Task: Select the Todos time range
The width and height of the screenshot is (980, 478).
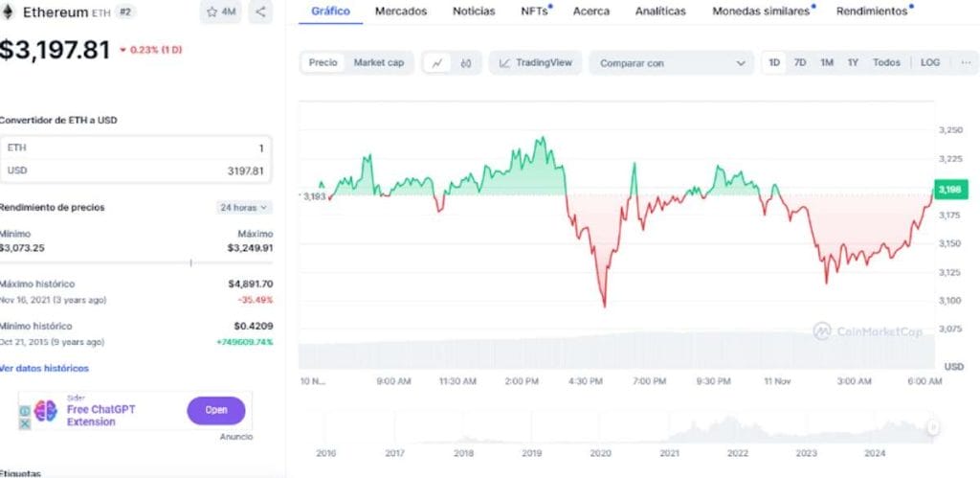Action: click(886, 62)
